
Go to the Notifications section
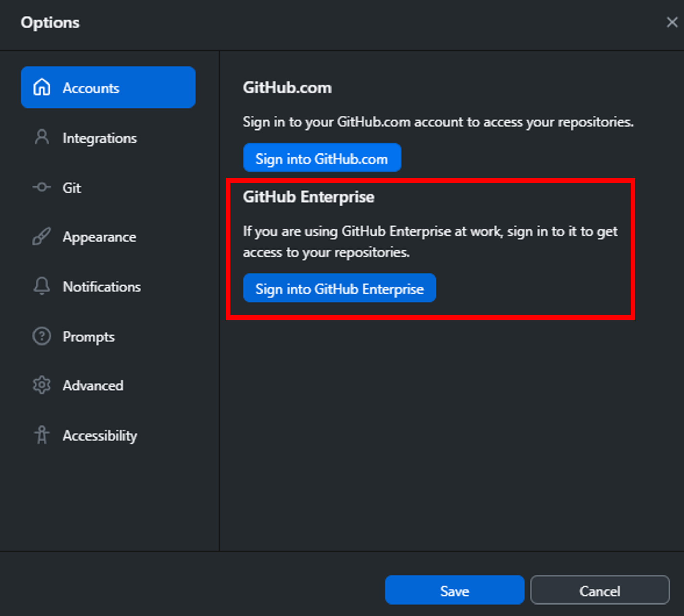click(x=101, y=287)
